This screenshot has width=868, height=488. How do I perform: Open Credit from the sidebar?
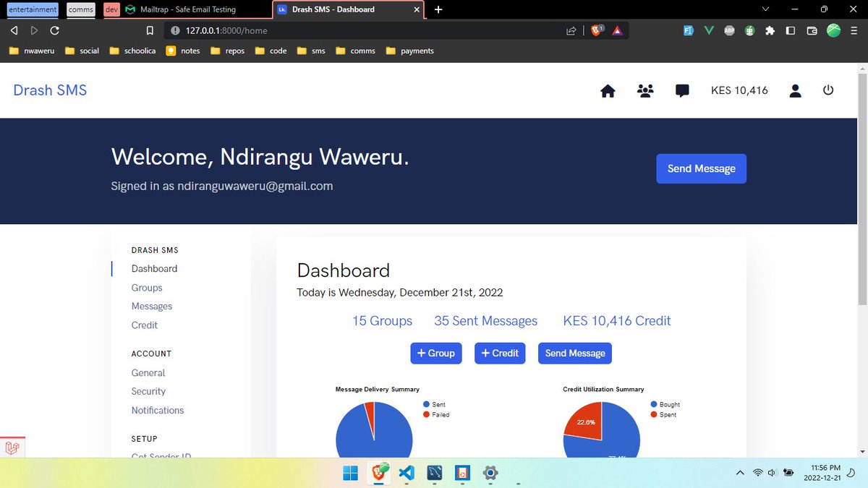pos(145,325)
